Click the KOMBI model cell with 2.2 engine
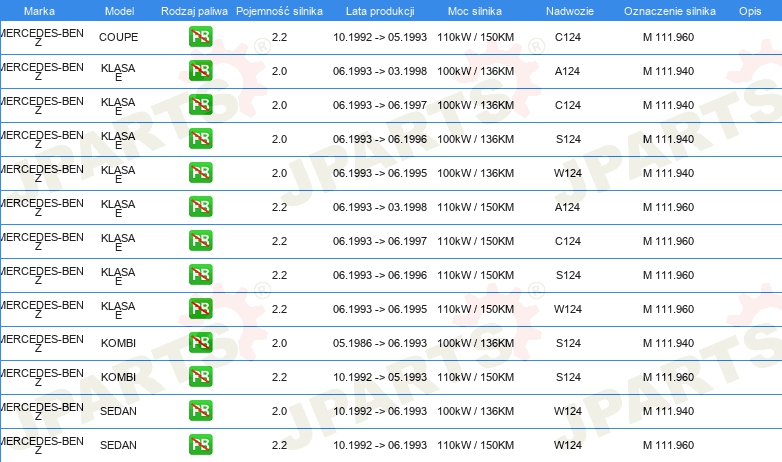Screen dimensions: 782x462 118,377
